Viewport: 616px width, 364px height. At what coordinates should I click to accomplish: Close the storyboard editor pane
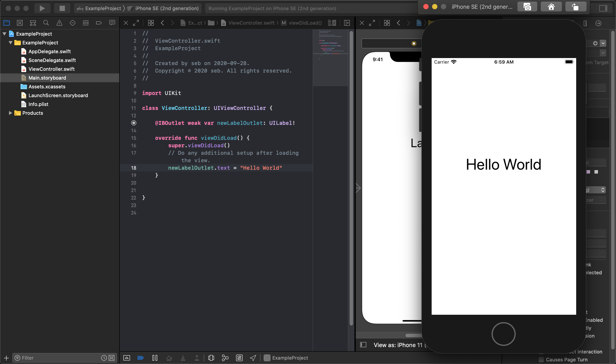click(x=362, y=23)
